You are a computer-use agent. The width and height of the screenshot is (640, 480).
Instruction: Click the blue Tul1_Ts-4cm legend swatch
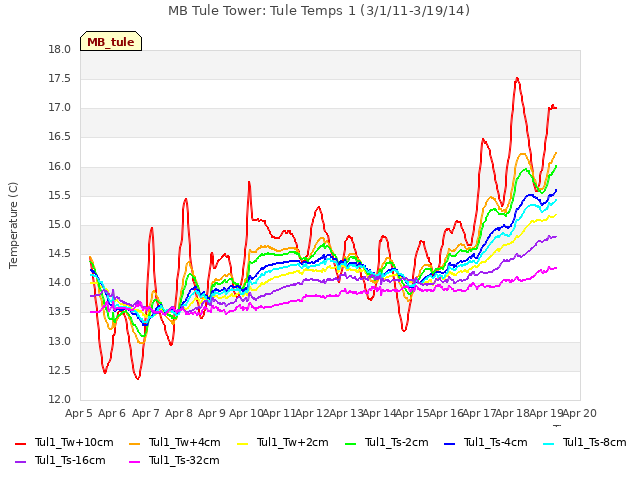(449, 444)
